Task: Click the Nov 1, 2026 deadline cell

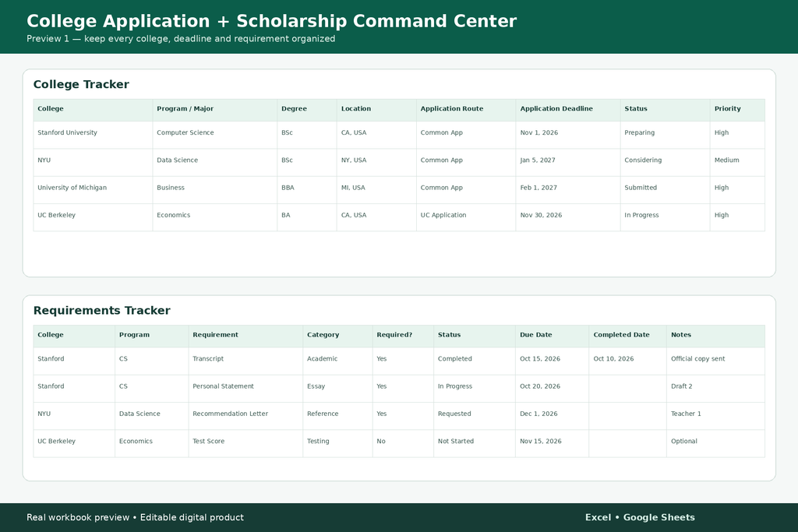Action: [x=568, y=135]
